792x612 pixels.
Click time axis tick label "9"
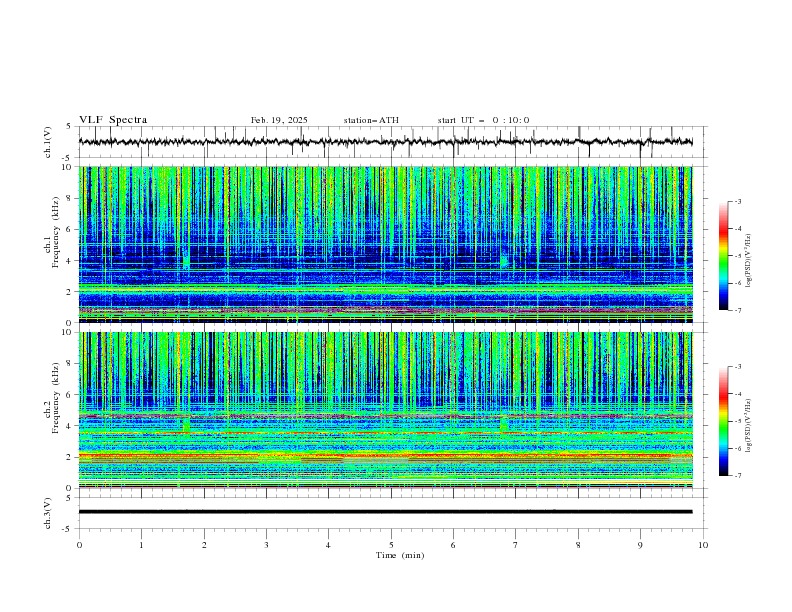point(640,545)
